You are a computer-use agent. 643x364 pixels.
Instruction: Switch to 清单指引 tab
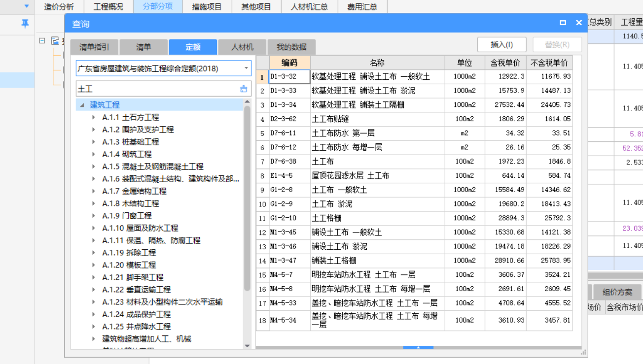[x=94, y=47]
